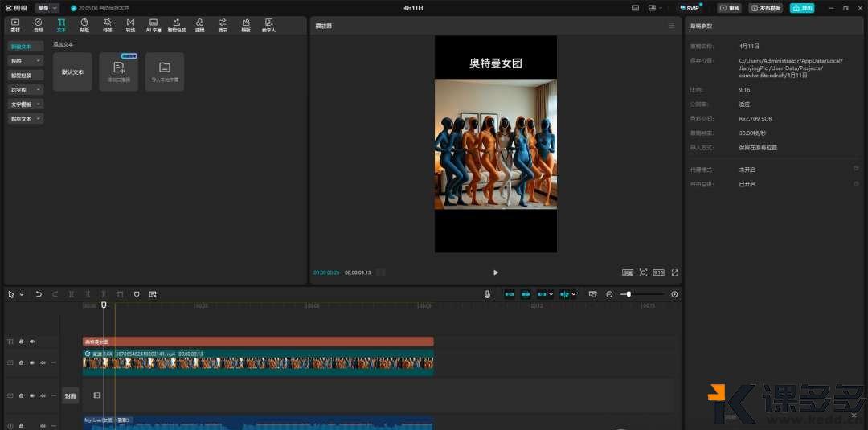The height and width of the screenshot is (430, 868).
Task: Click the player safe-area frame icon
Action: coord(627,272)
